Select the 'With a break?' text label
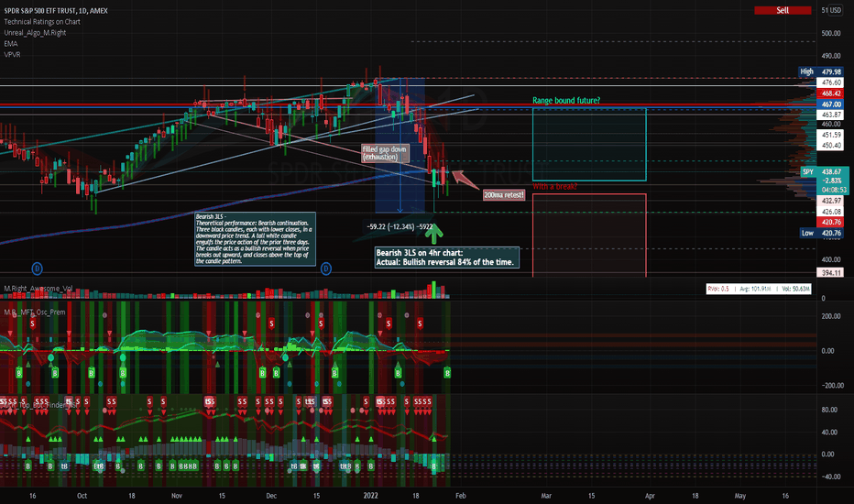Screen dimensions: 854x504 point(554,187)
